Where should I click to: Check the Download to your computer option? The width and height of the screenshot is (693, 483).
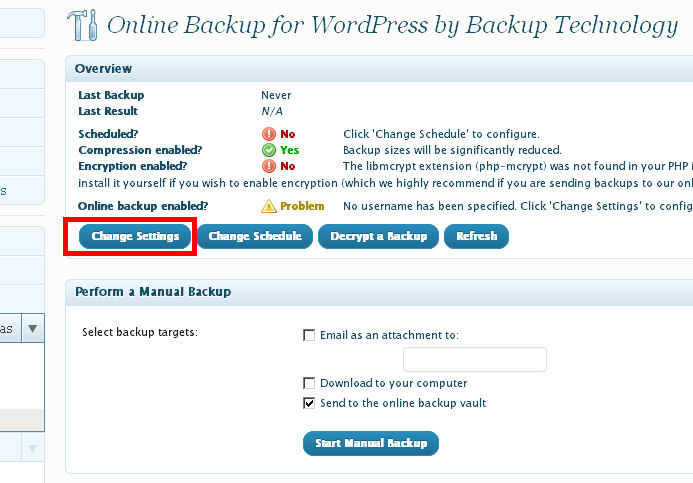pyautogui.click(x=309, y=383)
